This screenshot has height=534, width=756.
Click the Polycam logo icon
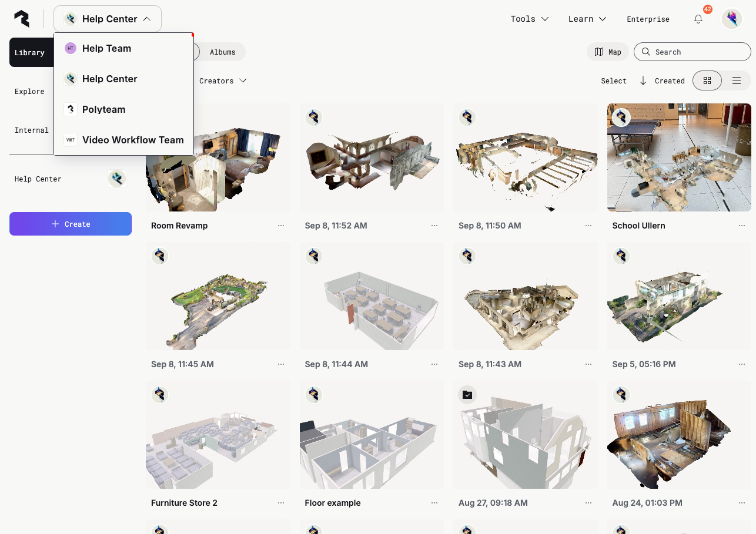click(22, 19)
